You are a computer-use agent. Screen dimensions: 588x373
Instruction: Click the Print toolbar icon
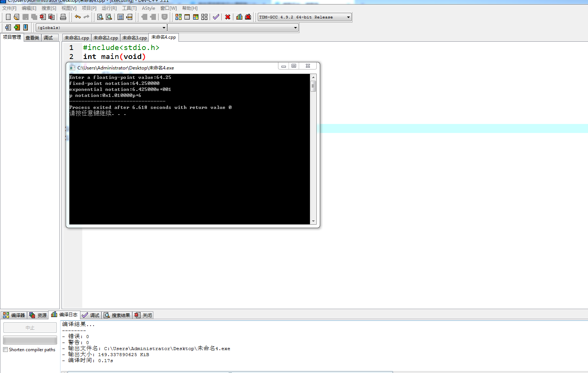tap(63, 17)
